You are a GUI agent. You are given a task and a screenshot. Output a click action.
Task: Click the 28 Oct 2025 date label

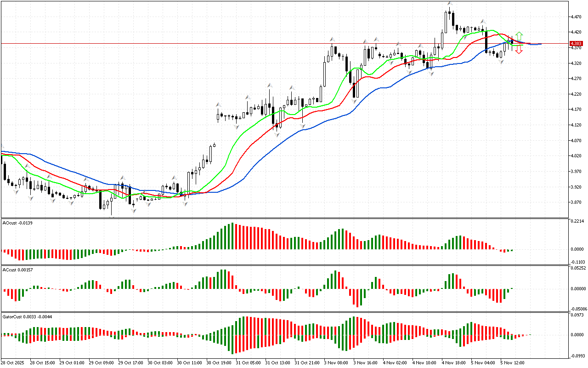(x=14, y=362)
